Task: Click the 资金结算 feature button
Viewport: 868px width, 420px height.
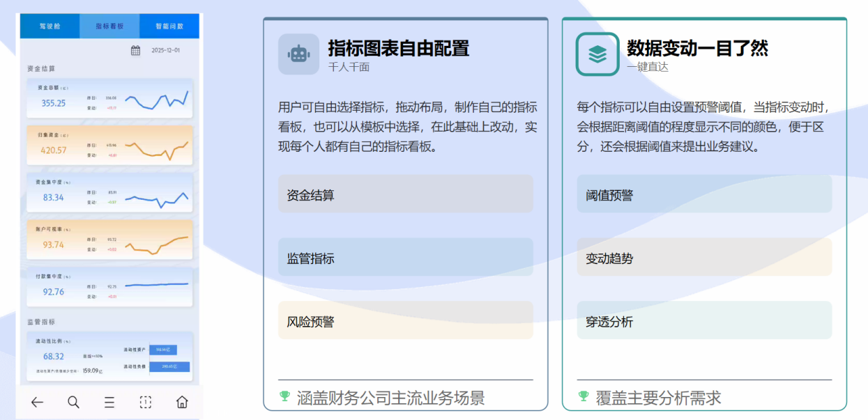Action: 405,194
